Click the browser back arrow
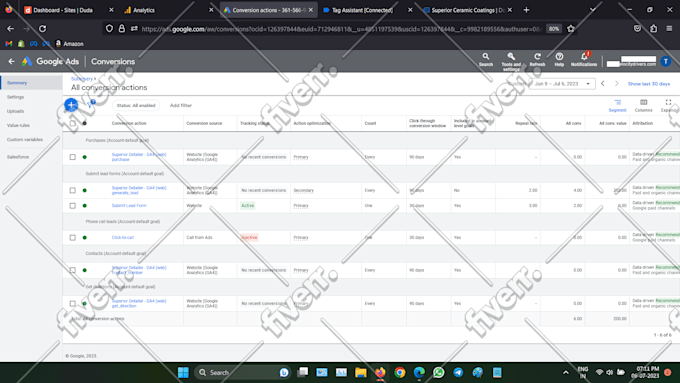The height and width of the screenshot is (383, 680). click(x=10, y=29)
